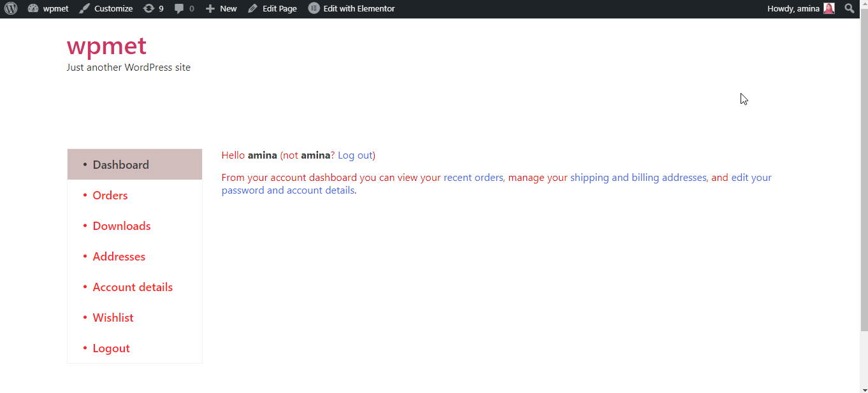Screen dimensions: 868x393
Task: Click the tagline 'Just another WordPress site'
Action: tap(129, 68)
